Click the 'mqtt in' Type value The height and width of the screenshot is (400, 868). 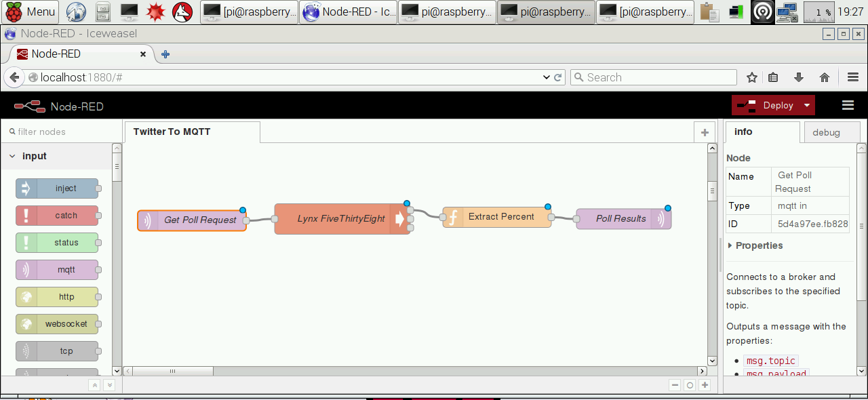[x=792, y=205]
